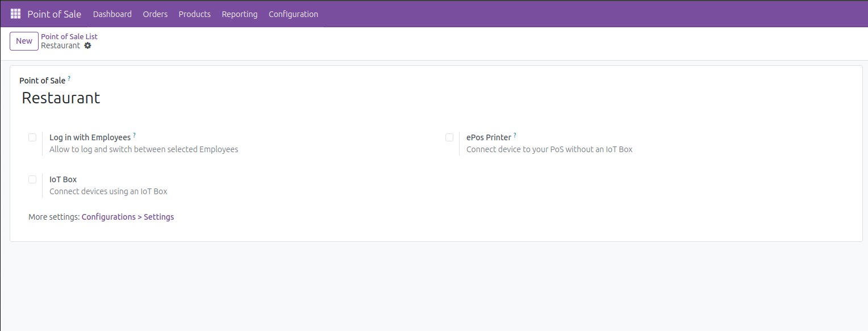
Task: Click the Log in with Employees label
Action: [x=90, y=137]
